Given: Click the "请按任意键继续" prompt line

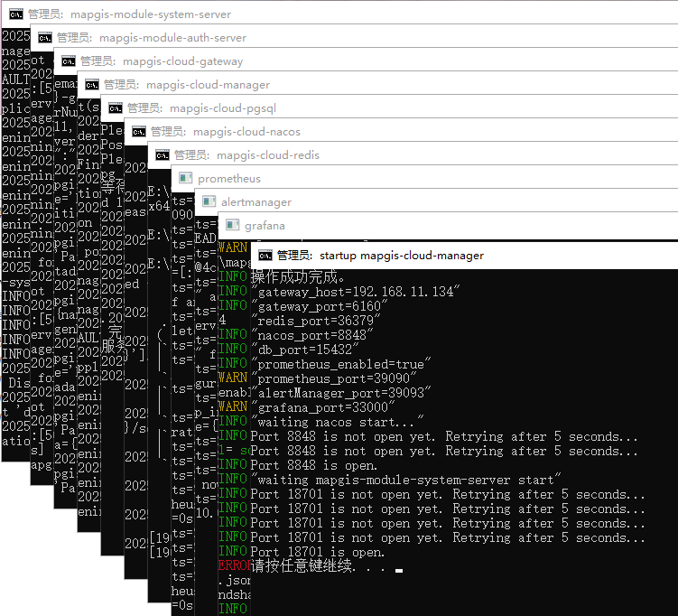Looking at the screenshot, I should (x=318, y=566).
